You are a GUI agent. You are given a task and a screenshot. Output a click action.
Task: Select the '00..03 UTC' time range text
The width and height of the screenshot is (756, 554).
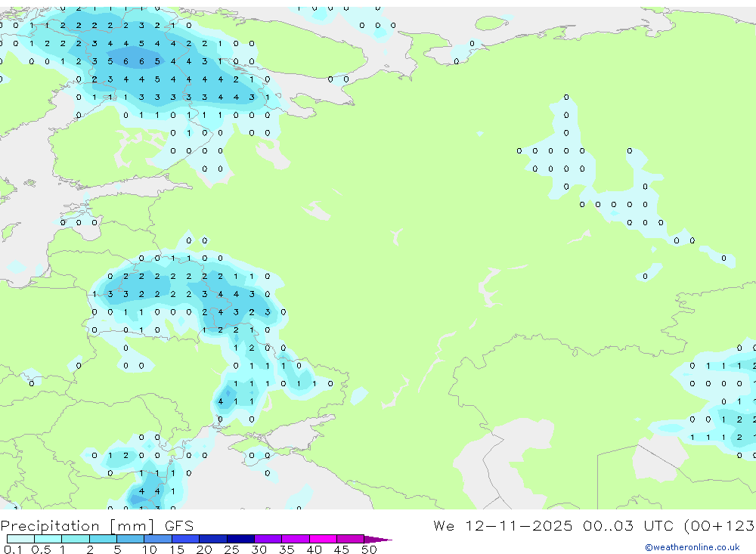coord(628,525)
